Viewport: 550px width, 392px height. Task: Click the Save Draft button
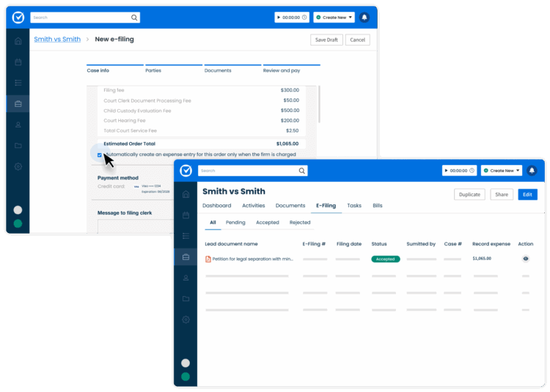326,40
